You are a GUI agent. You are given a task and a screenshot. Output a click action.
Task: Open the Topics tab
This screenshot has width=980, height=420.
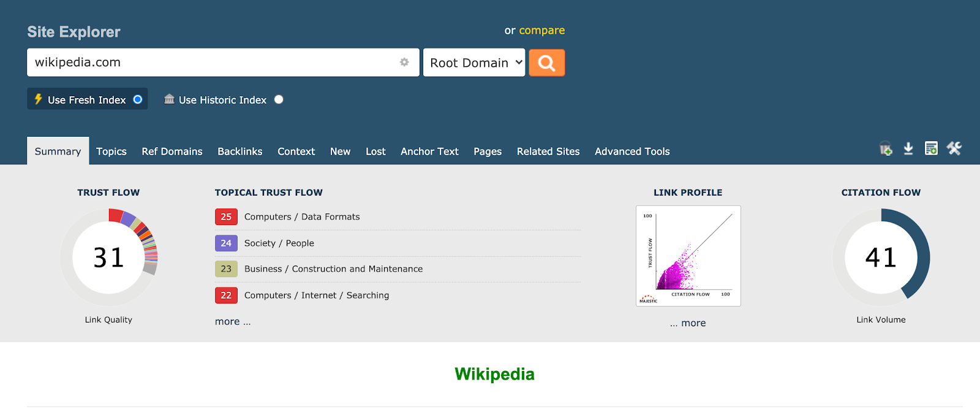point(111,151)
